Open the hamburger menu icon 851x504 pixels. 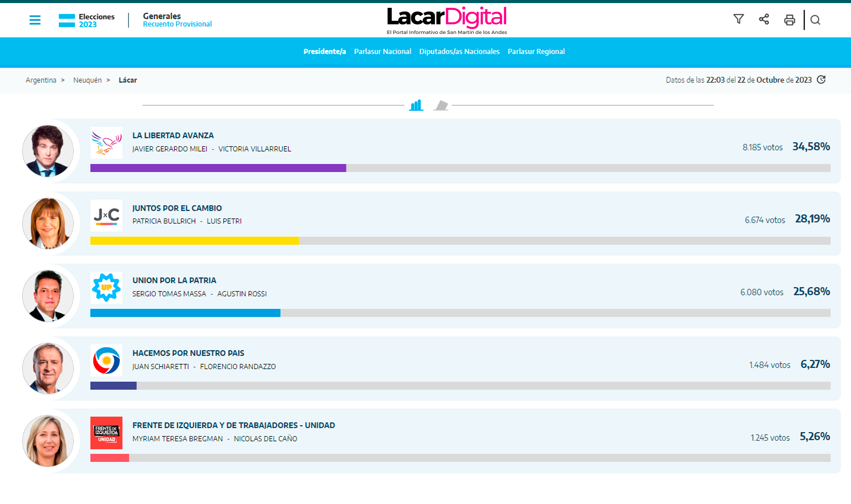point(35,20)
